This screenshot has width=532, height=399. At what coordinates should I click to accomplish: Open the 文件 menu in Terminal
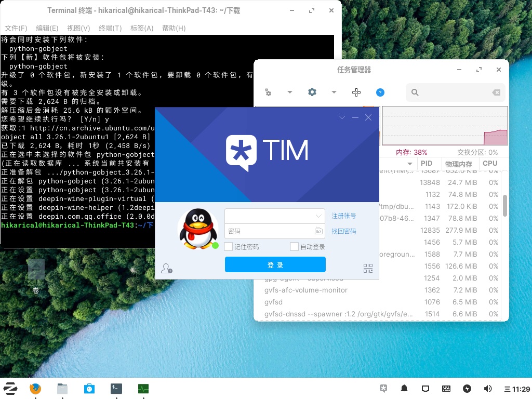pyautogui.click(x=16, y=28)
